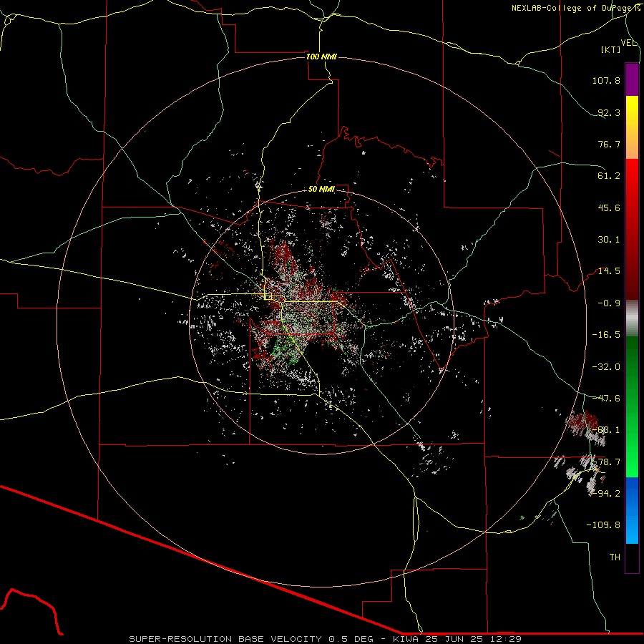This screenshot has height=644, width=644.
Task: Click the 14.5 velocity scale value
Action: (609, 271)
